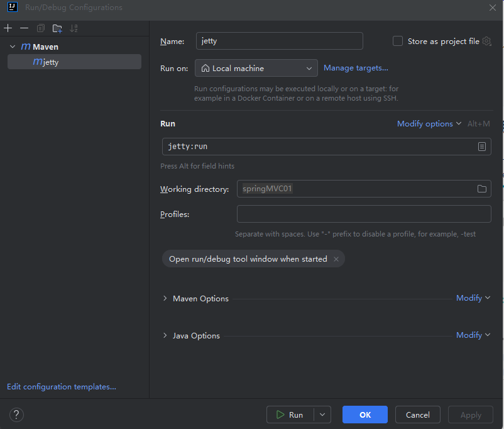Open Modify dropdown for Maven Options
The width and height of the screenshot is (504, 429).
click(473, 298)
